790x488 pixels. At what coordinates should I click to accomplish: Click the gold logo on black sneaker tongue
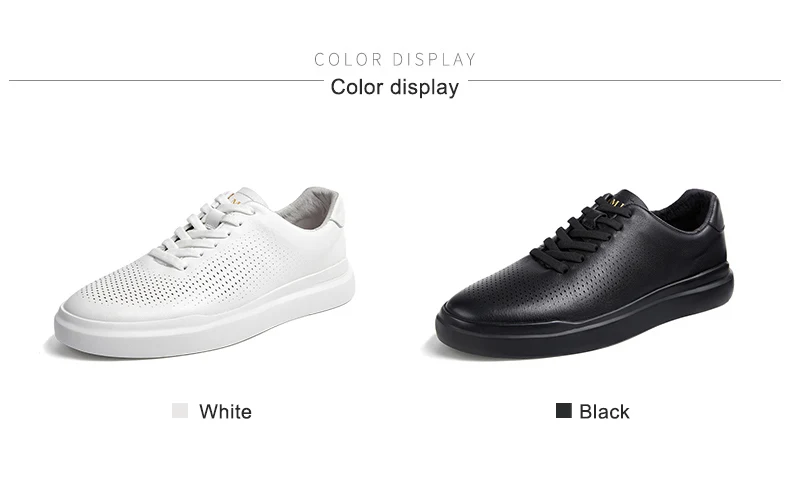click(x=616, y=203)
